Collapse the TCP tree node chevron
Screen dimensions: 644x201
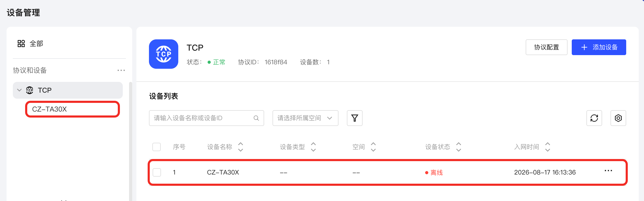click(x=19, y=90)
